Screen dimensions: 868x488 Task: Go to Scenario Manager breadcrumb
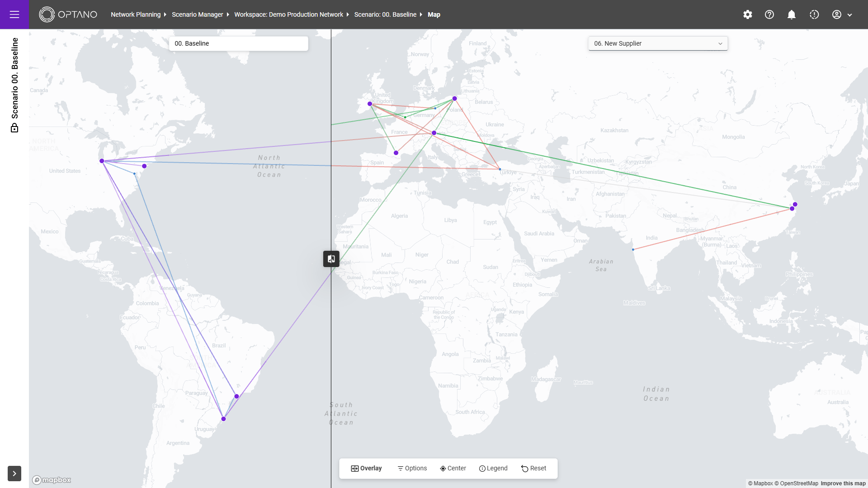click(197, 14)
